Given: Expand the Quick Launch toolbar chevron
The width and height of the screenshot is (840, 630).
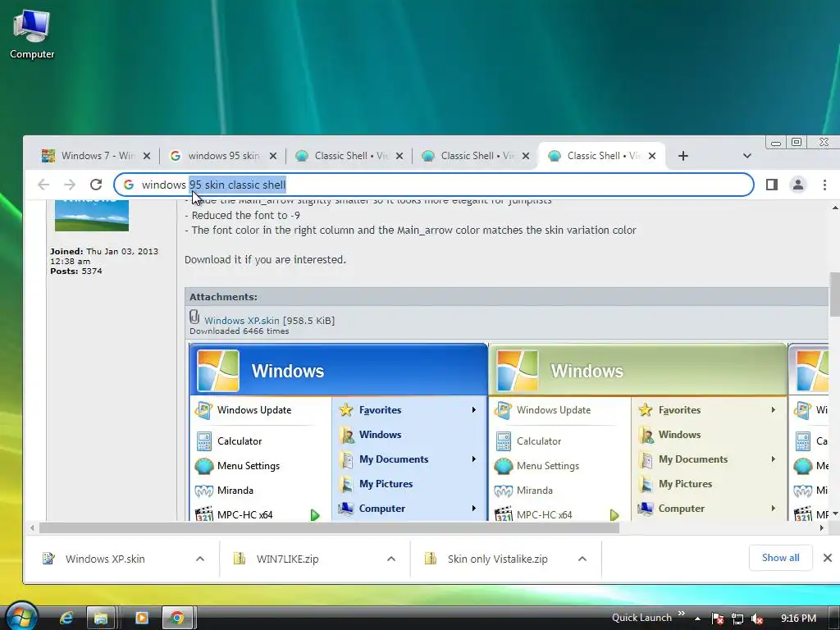Looking at the screenshot, I should [x=681, y=614].
